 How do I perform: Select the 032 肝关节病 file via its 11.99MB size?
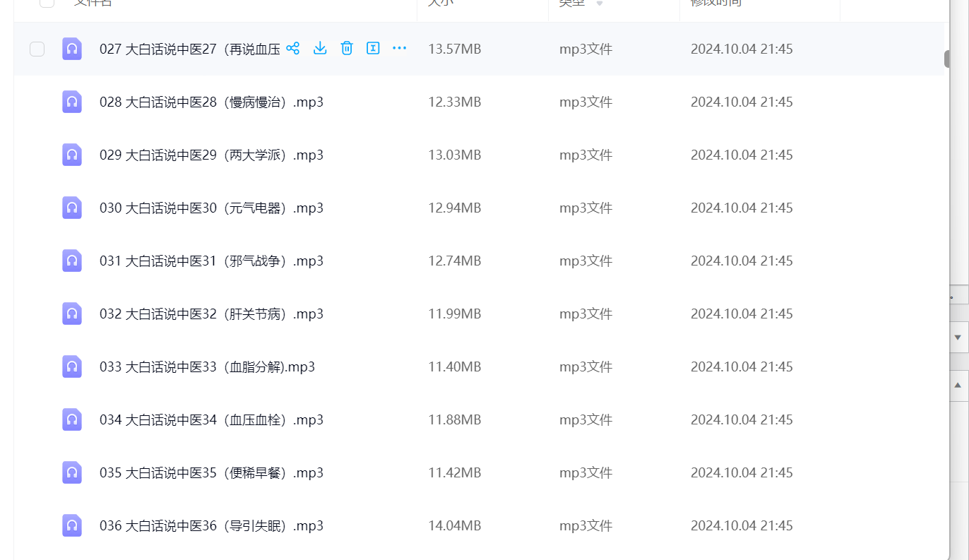454,314
